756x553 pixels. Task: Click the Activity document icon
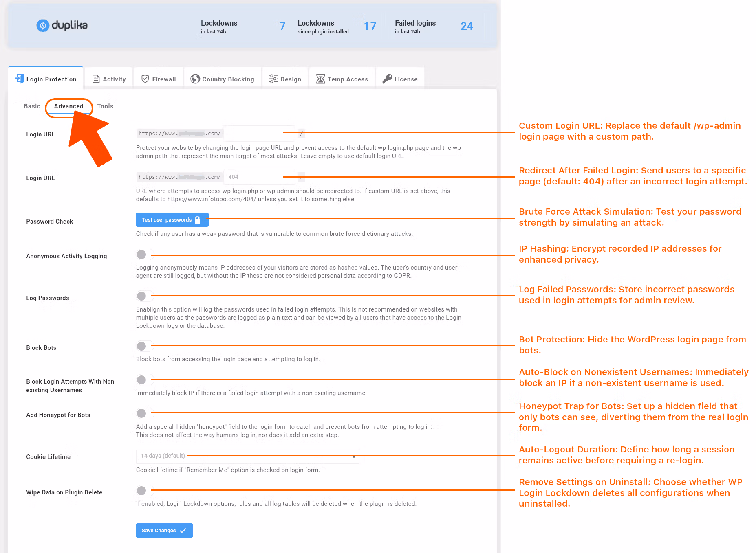coord(96,79)
